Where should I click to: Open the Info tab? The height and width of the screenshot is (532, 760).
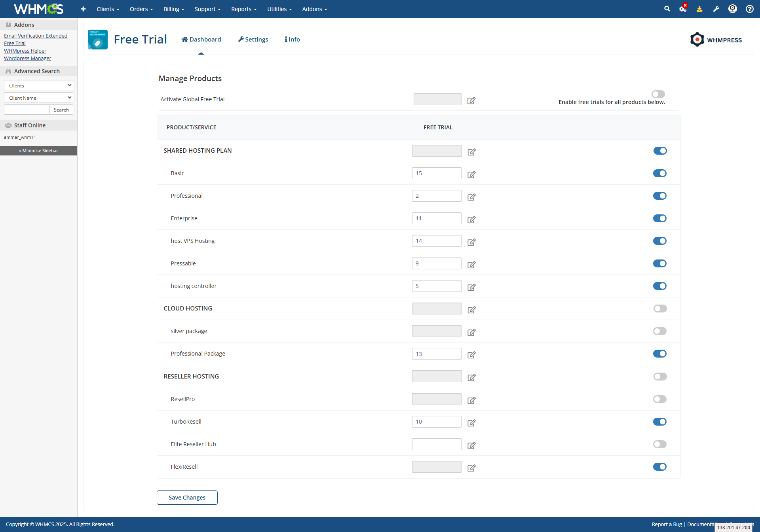click(x=292, y=40)
